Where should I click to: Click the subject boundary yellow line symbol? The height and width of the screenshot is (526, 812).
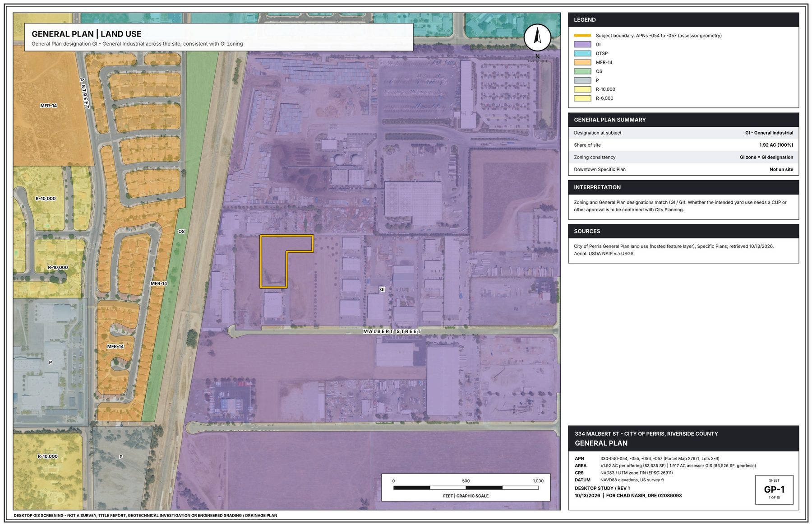pyautogui.click(x=582, y=36)
